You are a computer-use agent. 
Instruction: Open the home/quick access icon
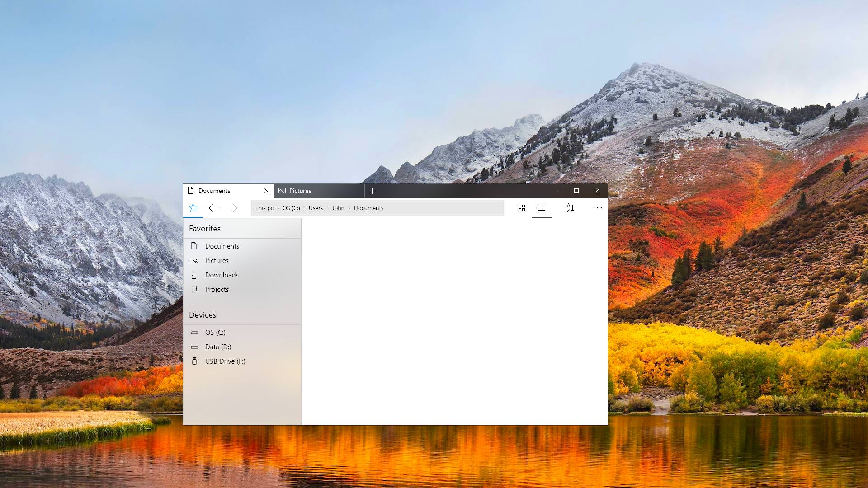click(193, 208)
